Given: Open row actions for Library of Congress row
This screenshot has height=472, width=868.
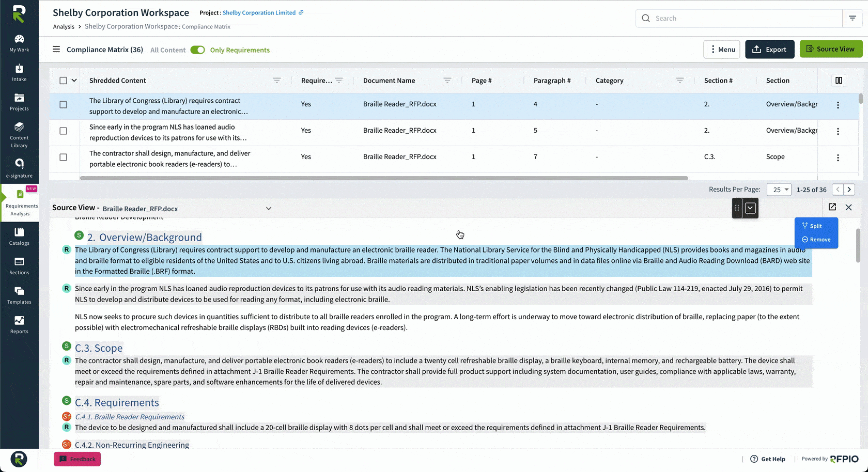Looking at the screenshot, I should click(838, 105).
